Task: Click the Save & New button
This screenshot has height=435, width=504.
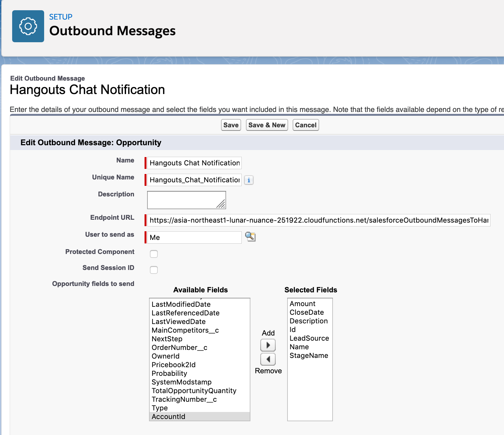Action: coord(267,125)
